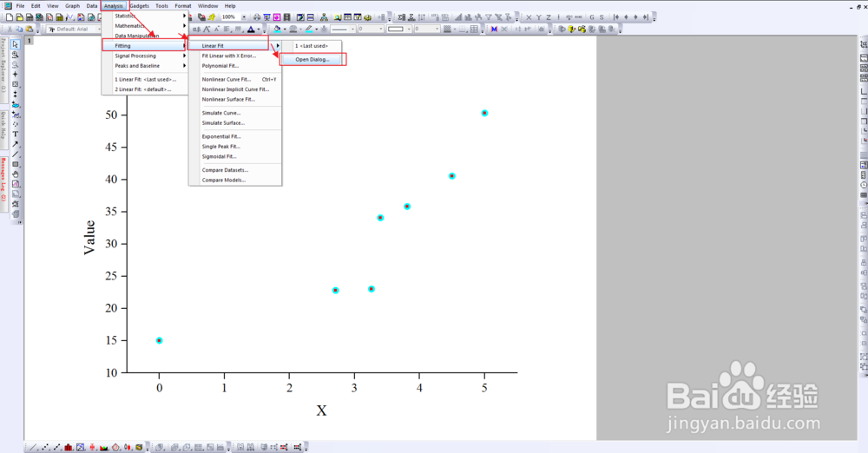868x453 pixels.
Task: Click the Open folder icon
Action: 19,17
